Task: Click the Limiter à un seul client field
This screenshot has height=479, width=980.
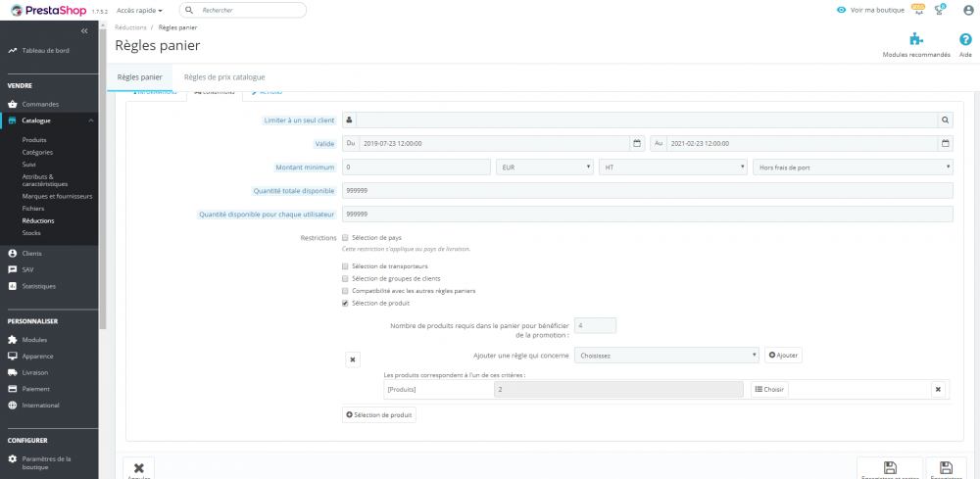Action: point(647,120)
